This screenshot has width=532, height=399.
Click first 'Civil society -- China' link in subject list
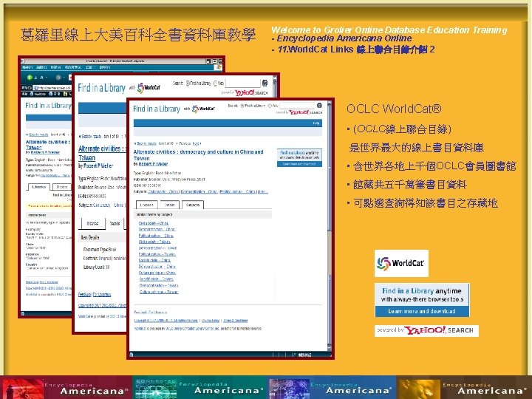(x=154, y=223)
